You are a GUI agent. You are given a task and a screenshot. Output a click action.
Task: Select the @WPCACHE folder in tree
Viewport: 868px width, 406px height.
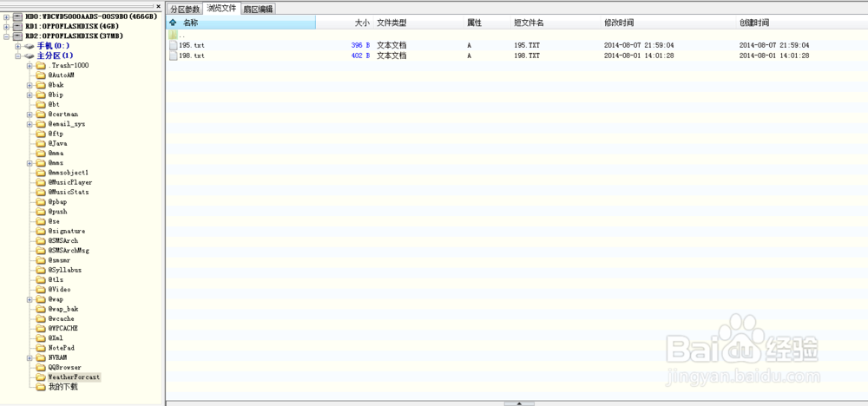click(x=62, y=329)
